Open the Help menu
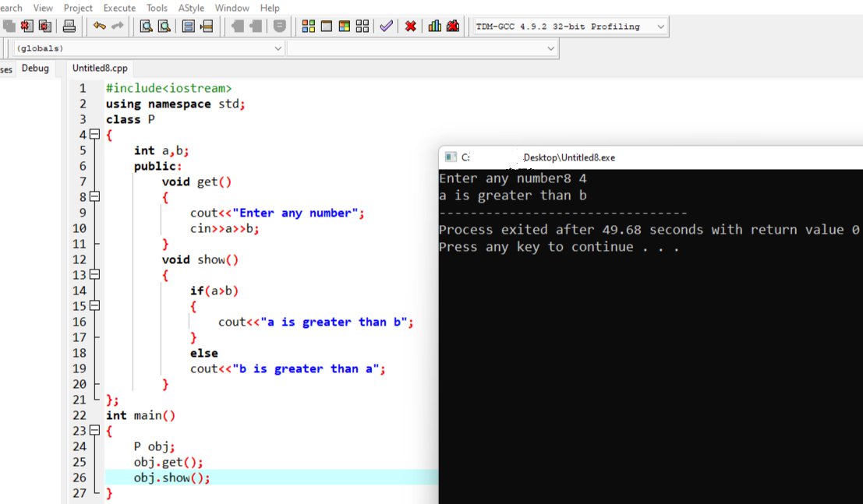 pos(270,8)
